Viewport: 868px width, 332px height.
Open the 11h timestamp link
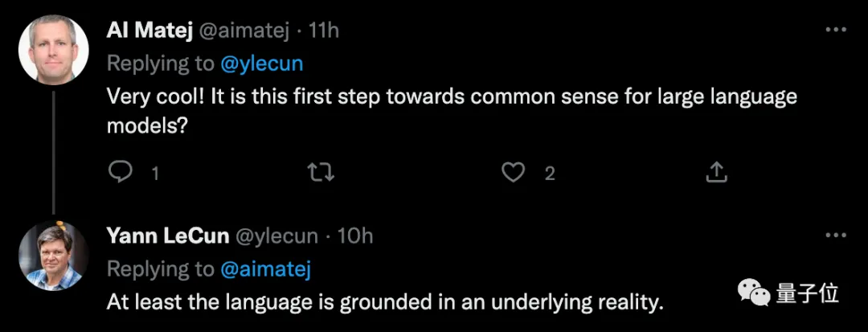tap(324, 31)
